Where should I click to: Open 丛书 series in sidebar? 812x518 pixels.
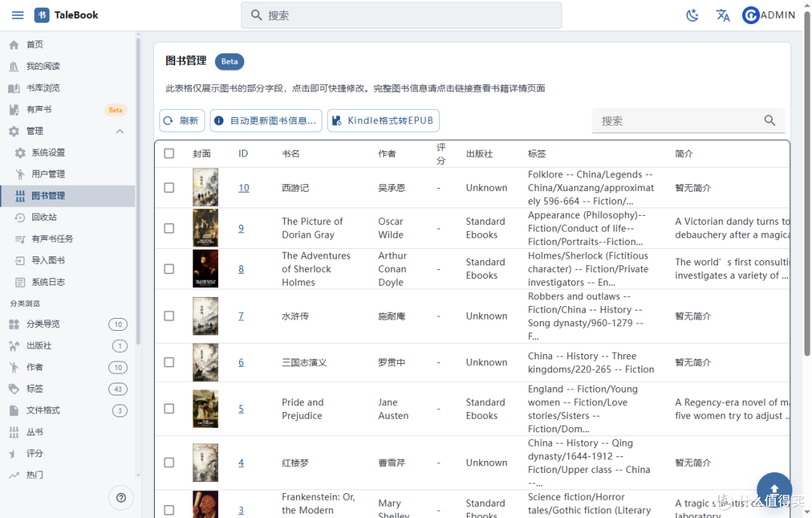68,432
